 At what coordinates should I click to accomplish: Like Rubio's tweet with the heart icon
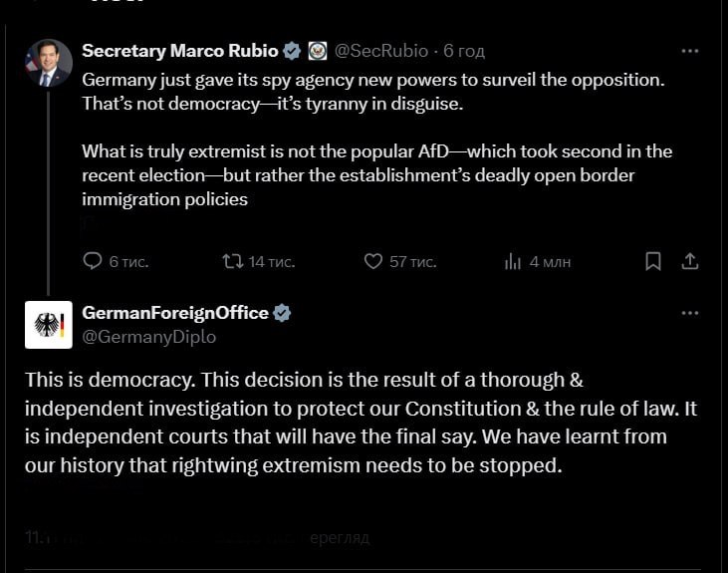(373, 261)
